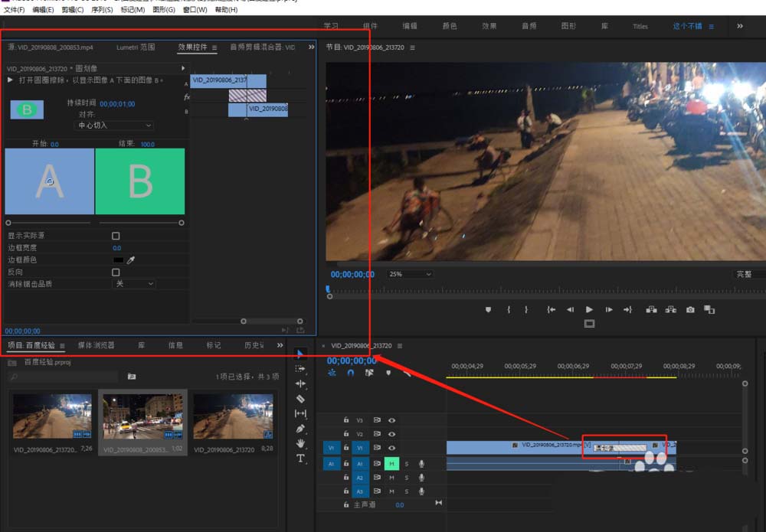Click the Export Frame camera icon
766x532 pixels.
tap(690, 309)
